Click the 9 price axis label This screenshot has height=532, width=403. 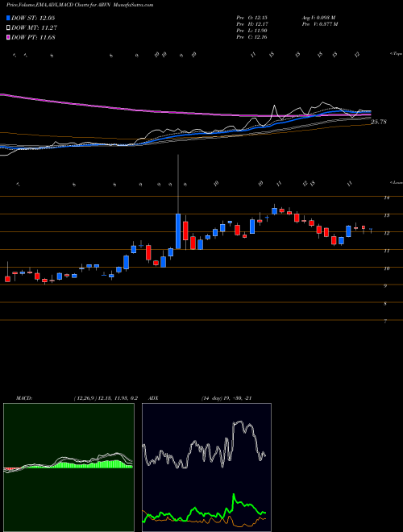tap(385, 286)
